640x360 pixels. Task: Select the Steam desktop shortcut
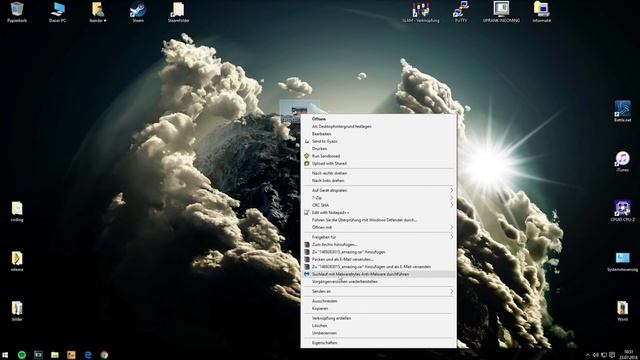[x=138, y=12]
